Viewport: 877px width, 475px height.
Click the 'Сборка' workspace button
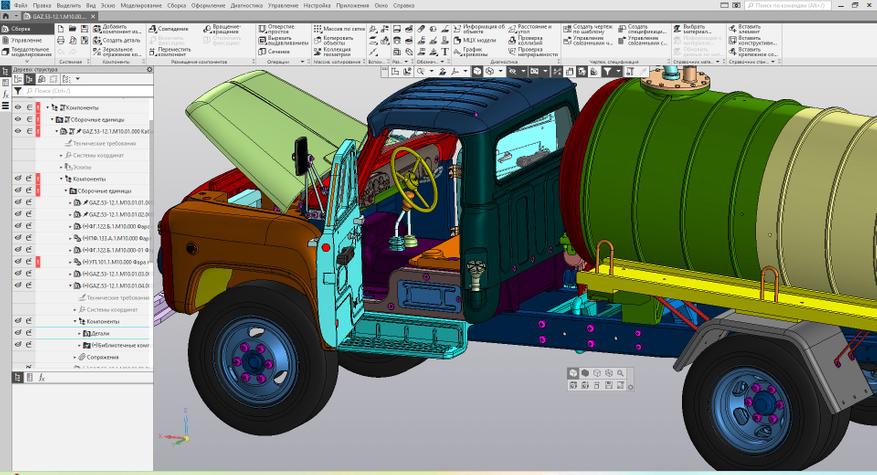pyautogui.click(x=19, y=29)
